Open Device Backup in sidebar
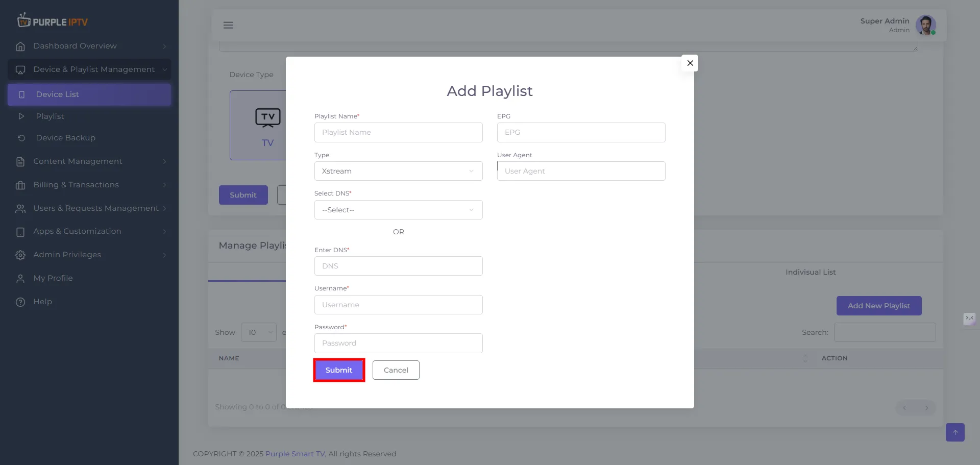This screenshot has height=465, width=980. point(65,138)
